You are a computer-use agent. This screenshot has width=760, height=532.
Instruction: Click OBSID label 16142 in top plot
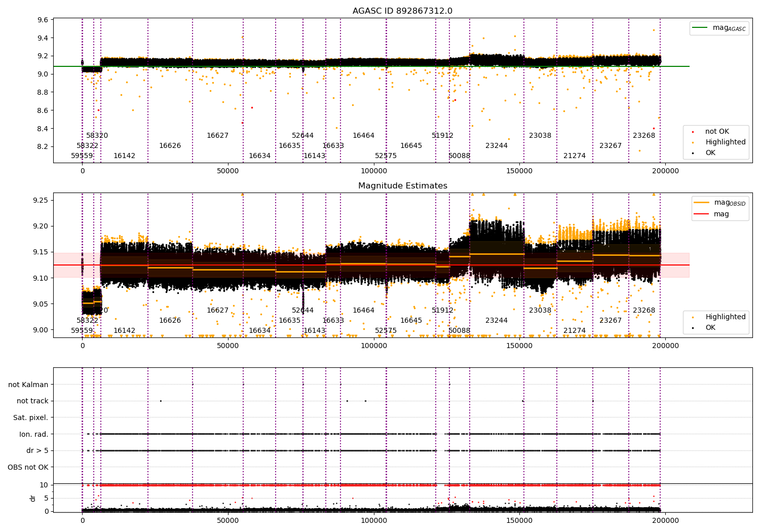pyautogui.click(x=124, y=156)
